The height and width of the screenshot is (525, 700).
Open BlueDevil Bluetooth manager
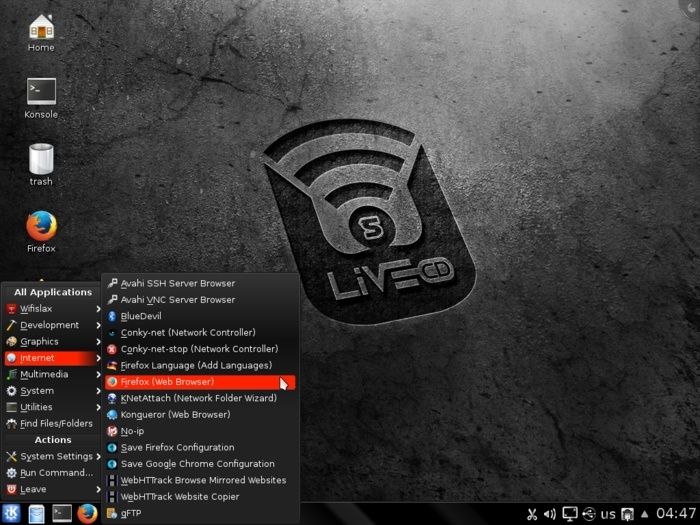tap(200, 316)
